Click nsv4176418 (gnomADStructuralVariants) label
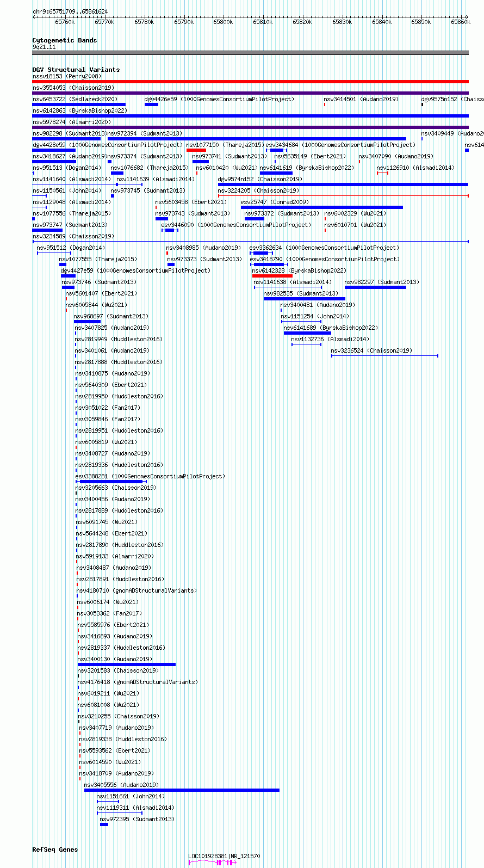This screenshot has height=868, width=484. coord(138,682)
